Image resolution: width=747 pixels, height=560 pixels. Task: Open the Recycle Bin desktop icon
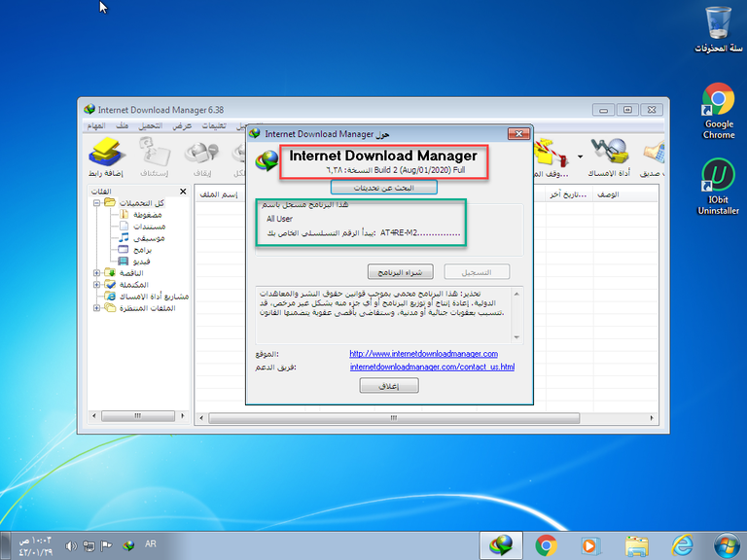[719, 29]
